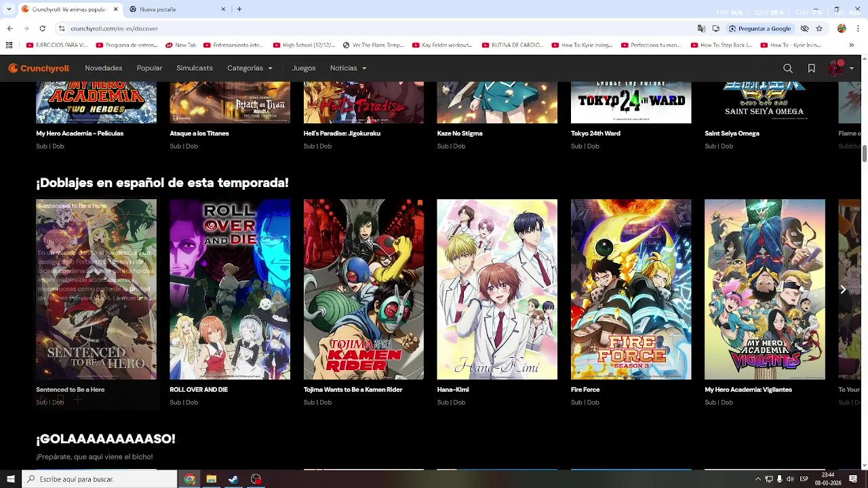Open the Juegos menu item
This screenshot has width=868, height=488.
304,68
